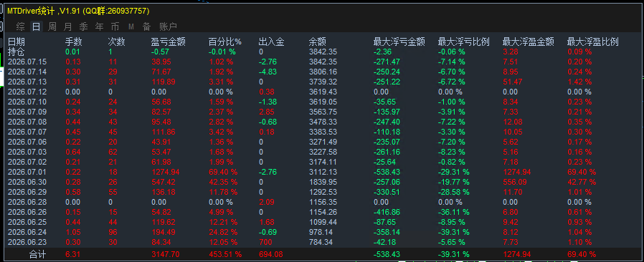Screen dimensions: 644x262
Task: Open the 备 notes tab
Action: point(146,27)
